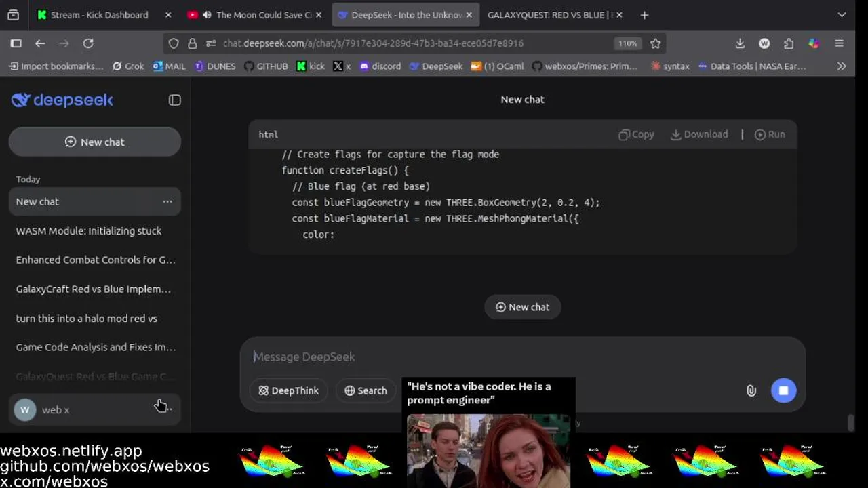Toggle Search mode
Screen dimensions: 868x488
[x=366, y=390]
